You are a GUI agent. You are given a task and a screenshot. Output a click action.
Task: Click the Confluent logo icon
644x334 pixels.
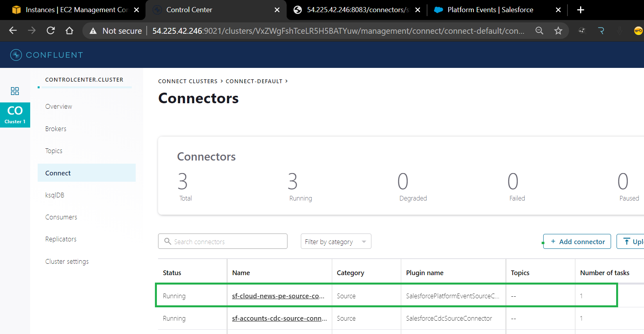[x=16, y=55]
